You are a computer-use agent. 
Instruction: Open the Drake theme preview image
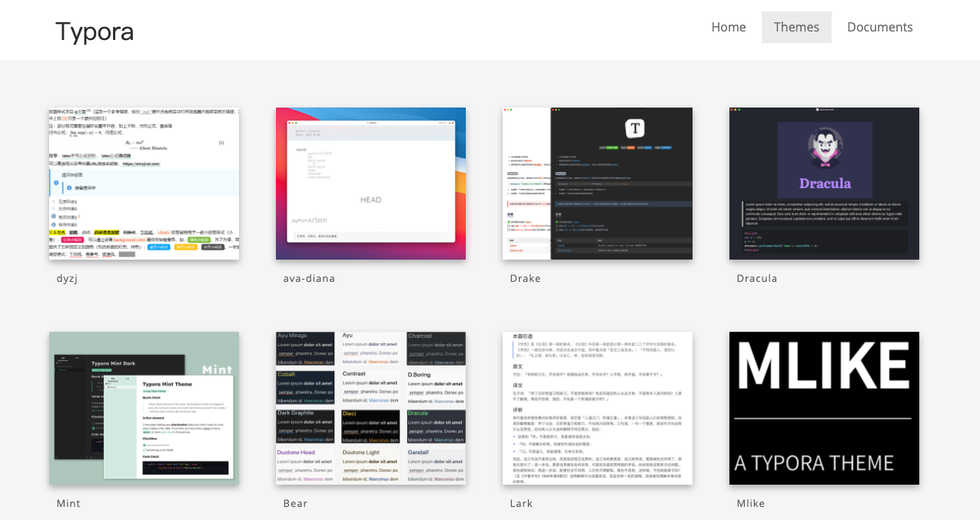pos(597,184)
